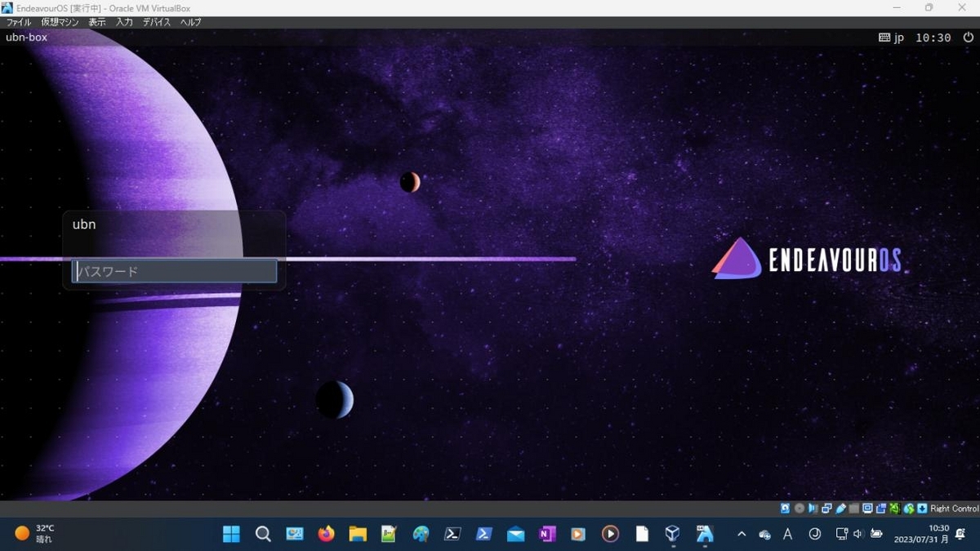The image size is (980, 551).
Task: Open the ファイル menu in VirtualBox
Action: point(18,22)
